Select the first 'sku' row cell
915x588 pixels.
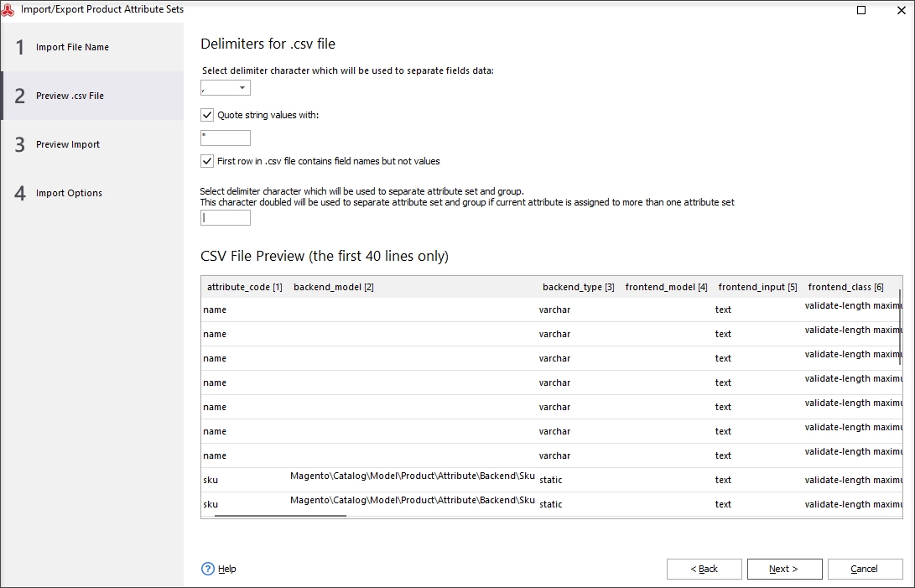pyautogui.click(x=211, y=480)
